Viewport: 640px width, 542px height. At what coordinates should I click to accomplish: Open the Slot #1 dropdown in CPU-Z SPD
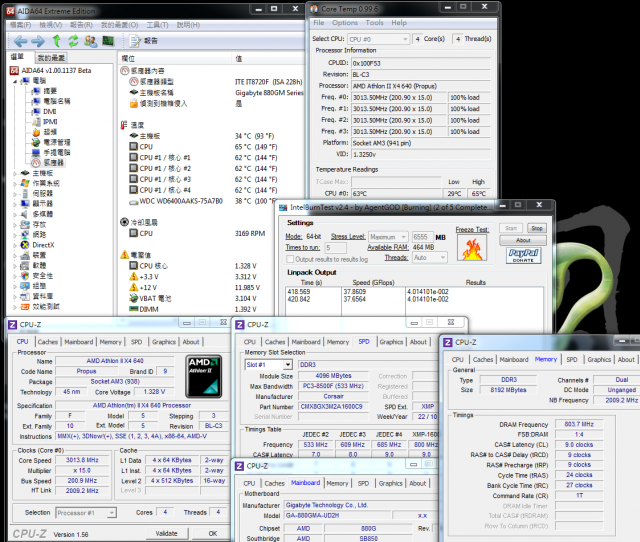(269, 364)
